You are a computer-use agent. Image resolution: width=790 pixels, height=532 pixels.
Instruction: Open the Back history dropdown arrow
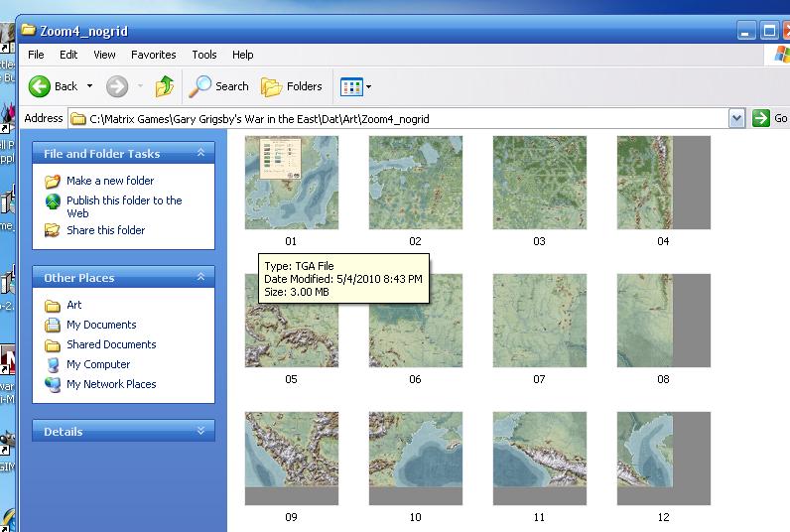coord(89,86)
